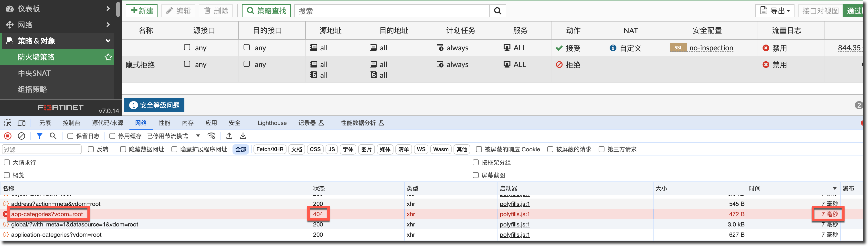Open the 已停用节流模式 throttling dropdown
Screen dimensions: 868x246
point(174,136)
